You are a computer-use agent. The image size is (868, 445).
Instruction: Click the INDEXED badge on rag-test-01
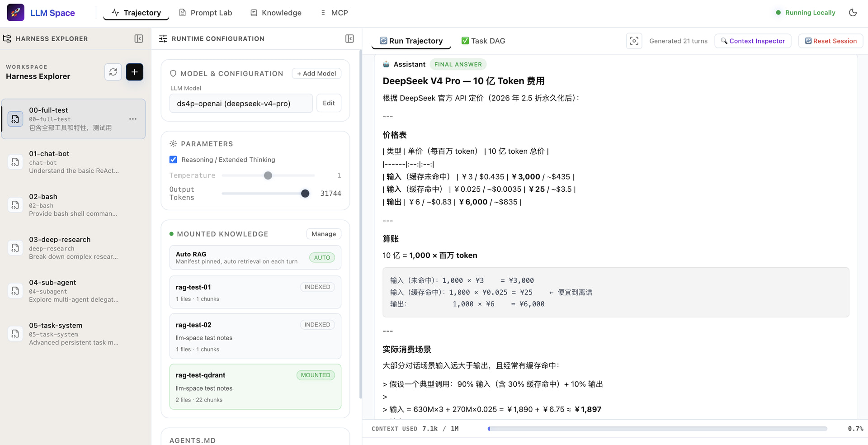317,287
